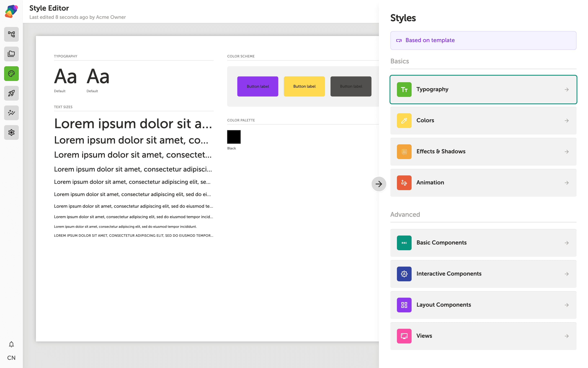Select the green palette Style Editor icon
The width and height of the screenshot is (588, 368).
(11, 74)
